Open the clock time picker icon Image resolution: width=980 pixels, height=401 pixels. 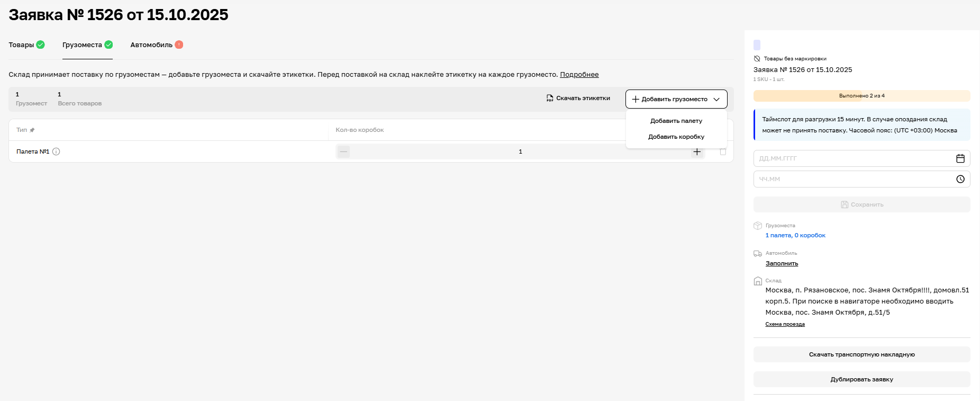coord(960,179)
